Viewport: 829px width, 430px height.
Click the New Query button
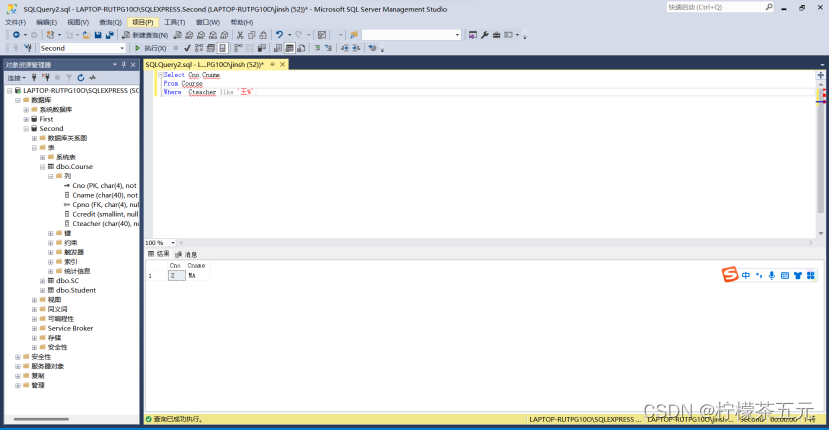pos(145,35)
